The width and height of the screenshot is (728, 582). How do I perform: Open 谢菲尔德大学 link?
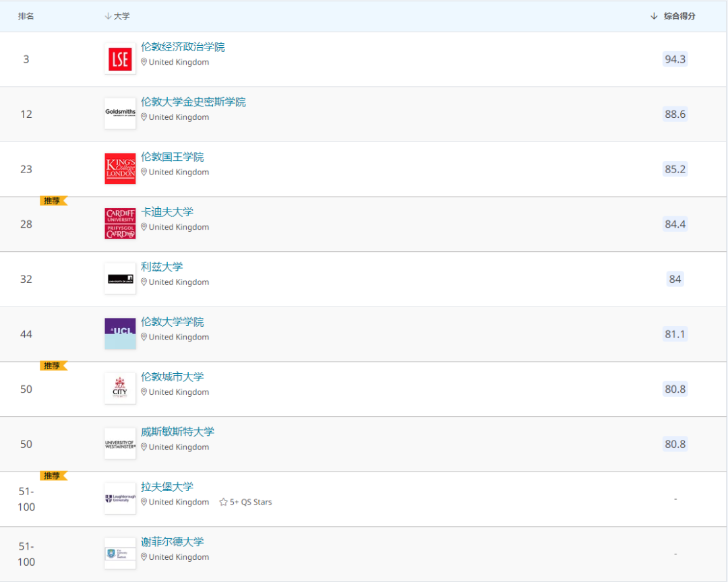173,542
